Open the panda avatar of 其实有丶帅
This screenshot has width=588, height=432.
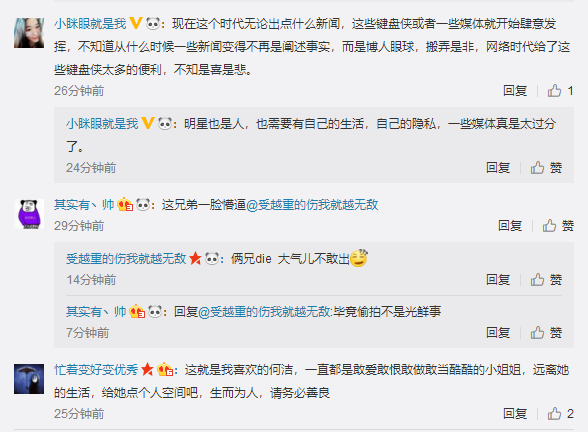tap(29, 214)
